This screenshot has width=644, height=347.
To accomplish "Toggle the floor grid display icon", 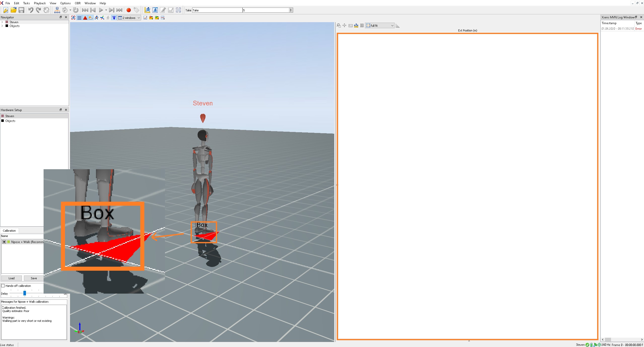I will 79,18.
